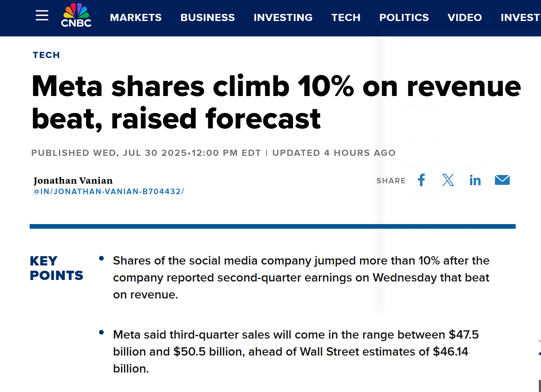Share the article via email icon

pyautogui.click(x=502, y=180)
